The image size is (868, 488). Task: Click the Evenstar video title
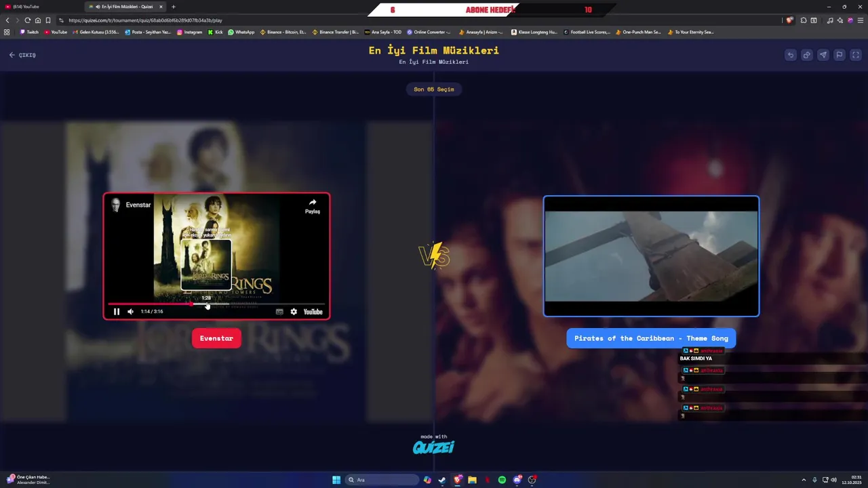point(138,205)
